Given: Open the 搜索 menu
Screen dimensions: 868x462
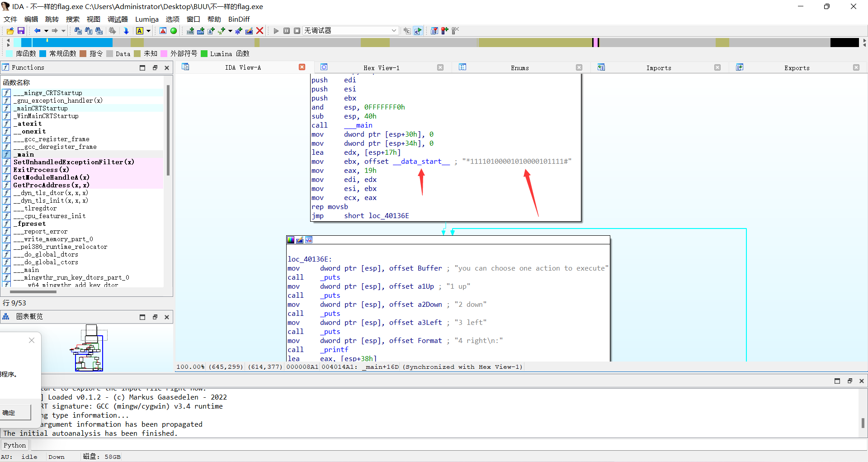Looking at the screenshot, I should click(73, 19).
